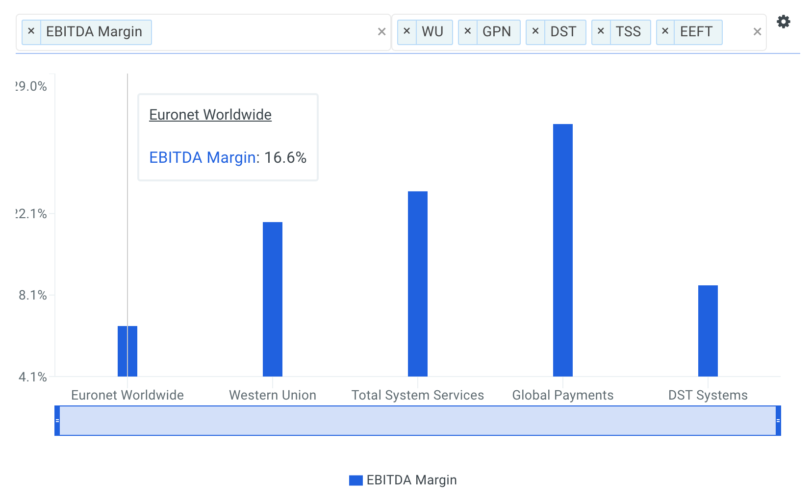Remove the EEFT ticker tag

665,31
